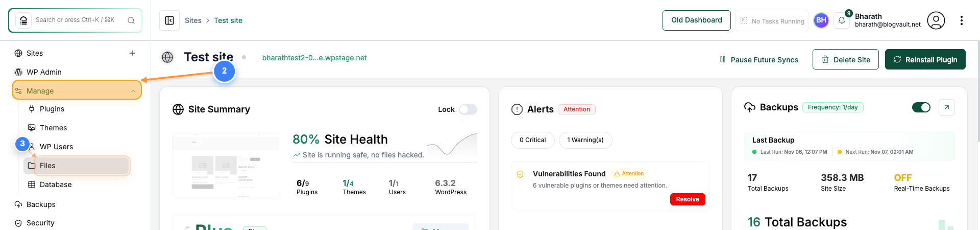This screenshot has width=980, height=230.
Task: Open Plugins under Manage
Action: [52, 109]
